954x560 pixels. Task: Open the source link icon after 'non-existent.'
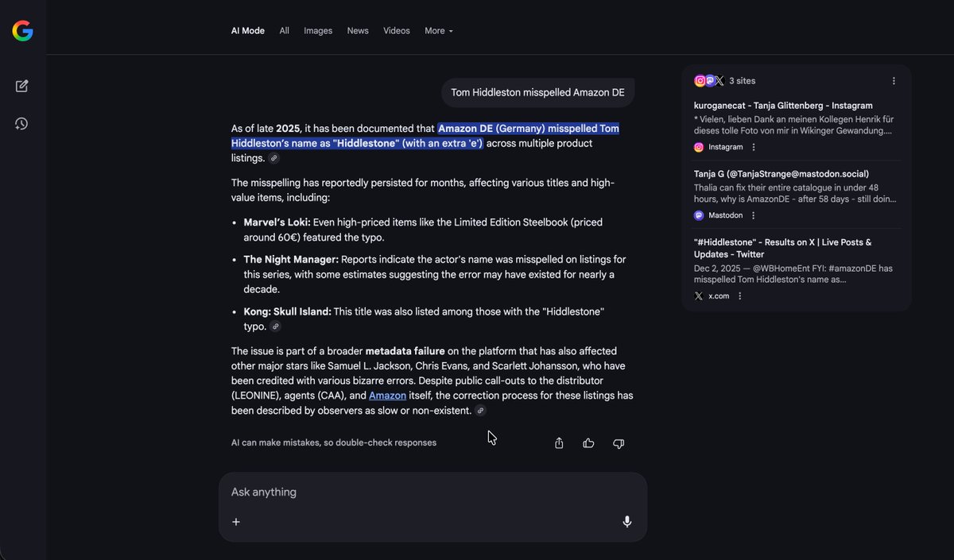[480, 411]
